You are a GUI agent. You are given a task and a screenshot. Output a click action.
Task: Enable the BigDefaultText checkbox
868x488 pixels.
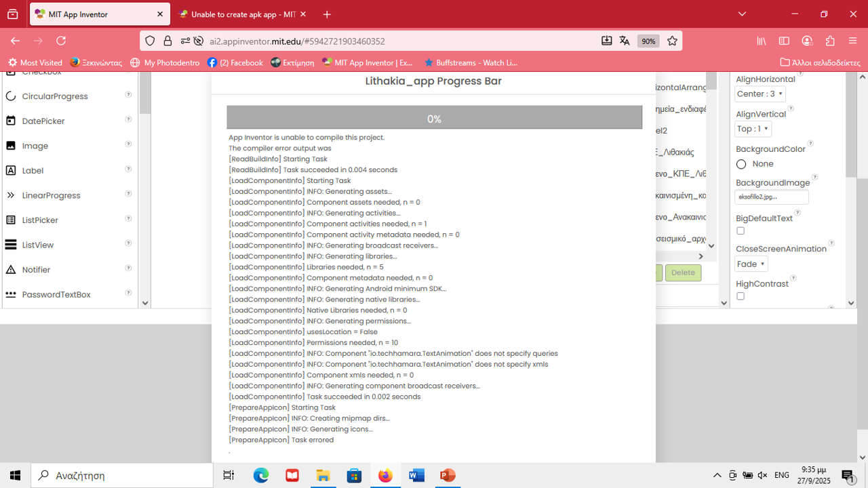point(741,231)
